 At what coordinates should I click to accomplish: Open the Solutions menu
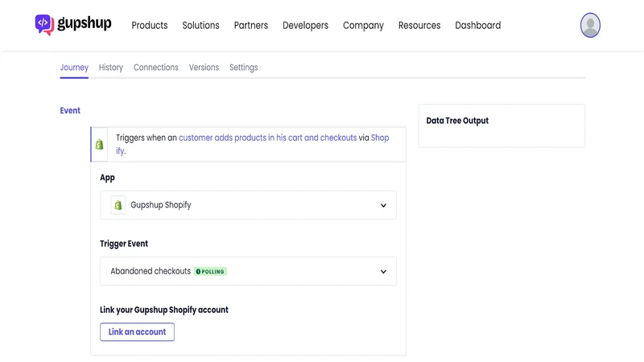(x=200, y=26)
